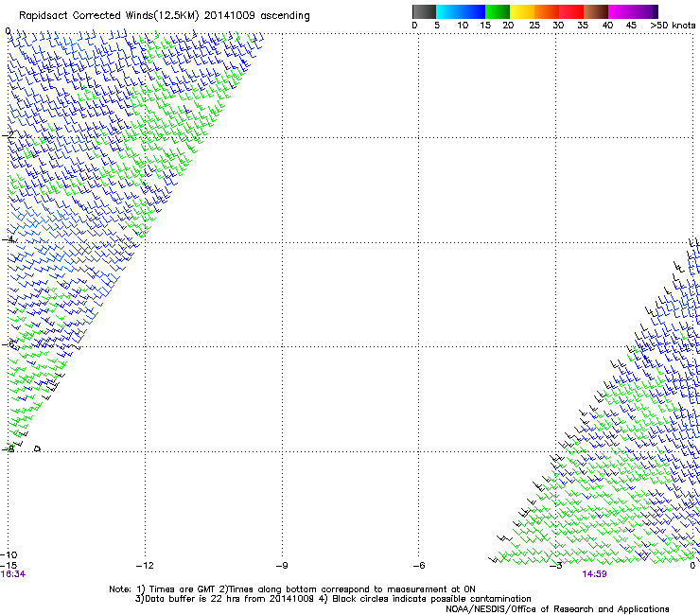Click the black contamination circle near -8 latitude
The image size is (700, 615).
click(x=38, y=448)
